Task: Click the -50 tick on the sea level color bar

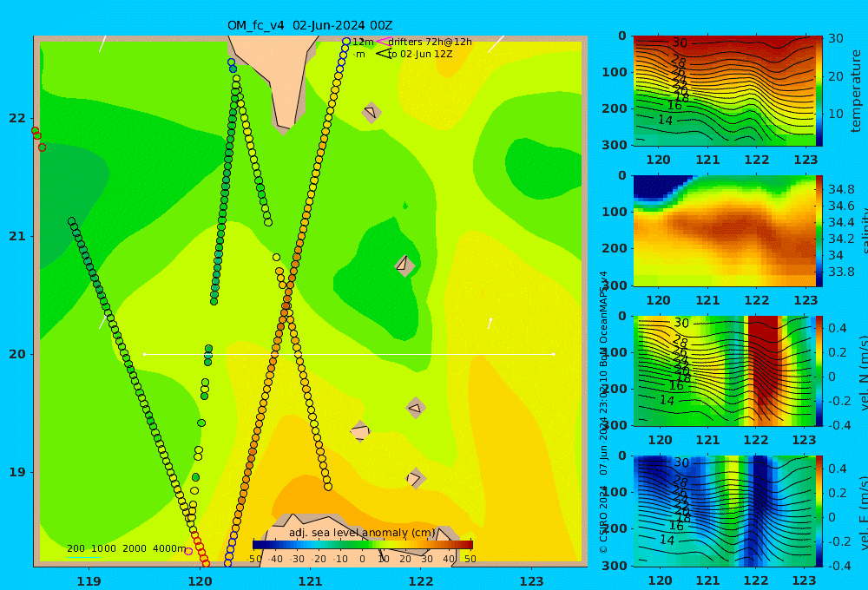Action: pos(254,559)
